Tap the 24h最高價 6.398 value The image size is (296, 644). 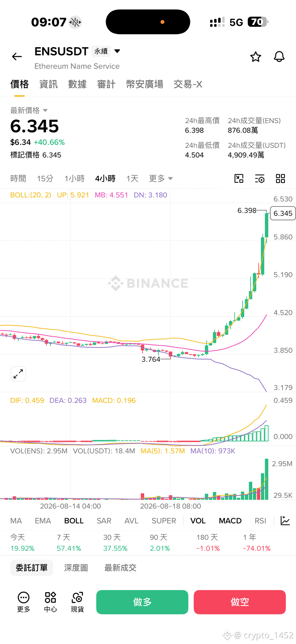(194, 130)
